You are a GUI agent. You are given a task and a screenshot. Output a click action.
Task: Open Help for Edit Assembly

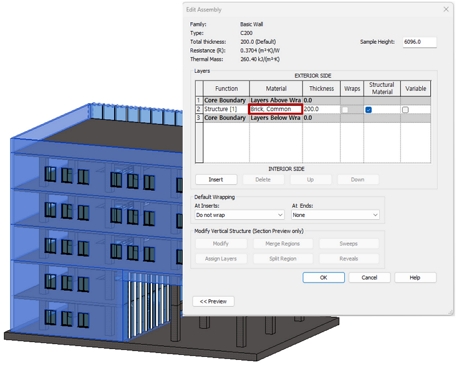click(x=415, y=277)
